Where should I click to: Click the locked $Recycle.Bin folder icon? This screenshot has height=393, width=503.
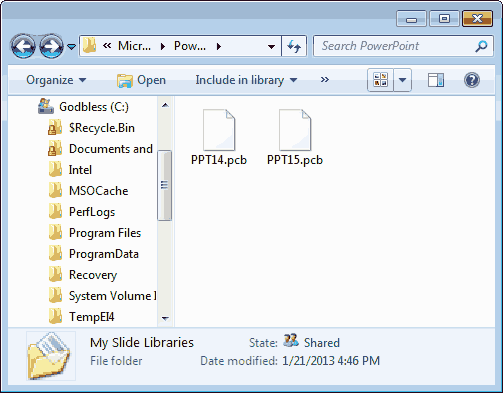pos(55,128)
